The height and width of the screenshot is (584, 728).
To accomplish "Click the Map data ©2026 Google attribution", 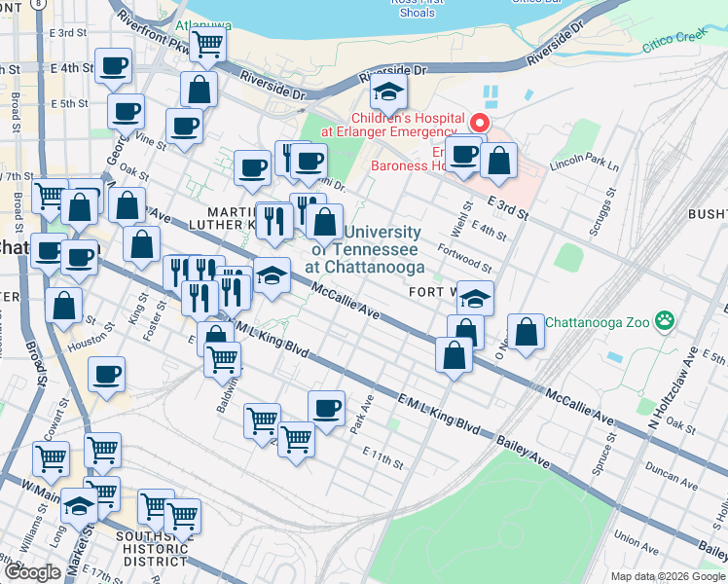I will 668,577.
